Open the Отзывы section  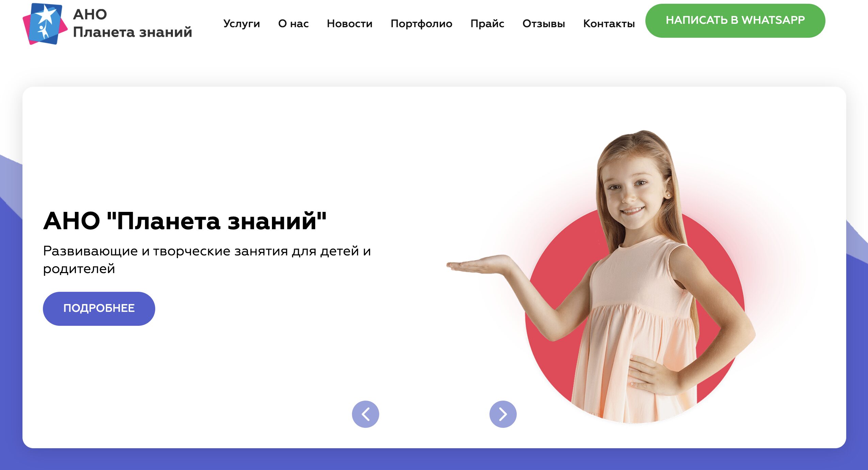click(x=543, y=23)
